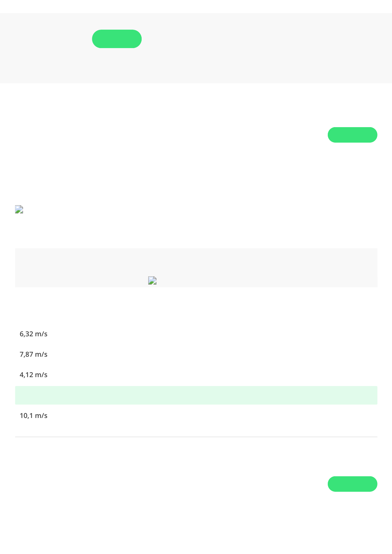Click the horizontal divider line under the 10,1 m/s answer
Viewport: 392px width, 554px height.
(x=196, y=437)
